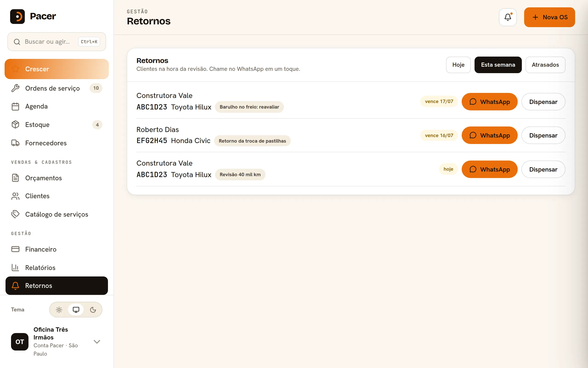
Task: Click Honda Civic vehicle name
Action: tap(190, 141)
